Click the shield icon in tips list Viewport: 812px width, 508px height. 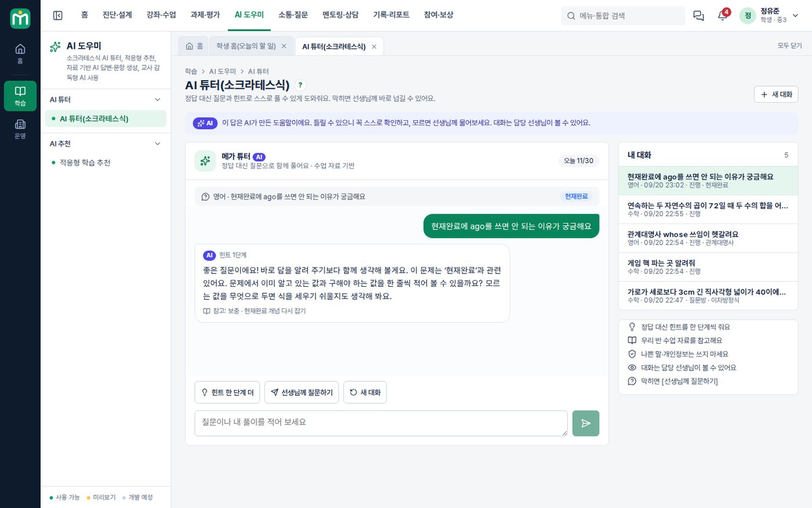(x=632, y=354)
